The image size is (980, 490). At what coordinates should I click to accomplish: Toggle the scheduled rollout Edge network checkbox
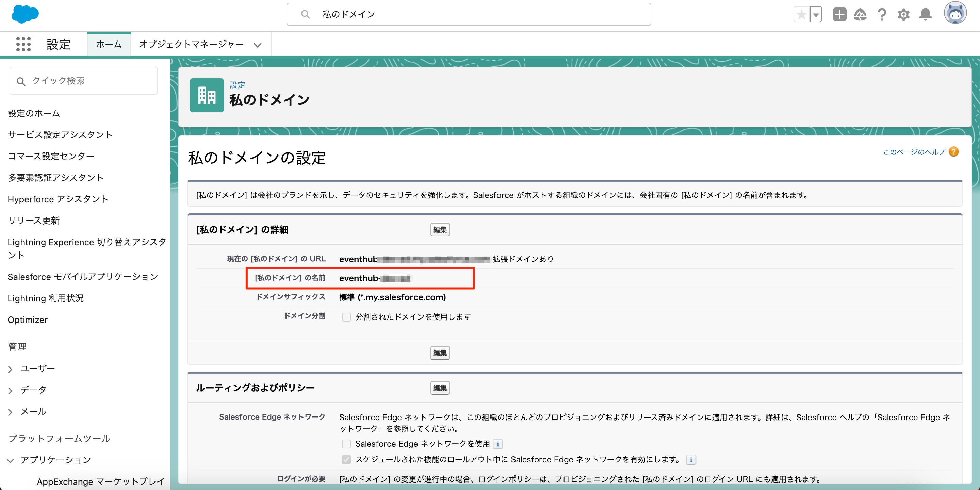[x=346, y=460]
